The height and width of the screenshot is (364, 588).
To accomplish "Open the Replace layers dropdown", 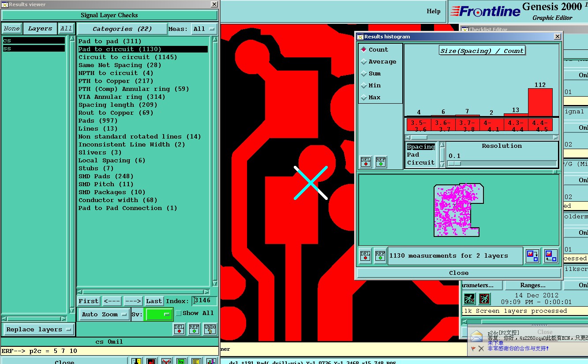I will coord(39,330).
